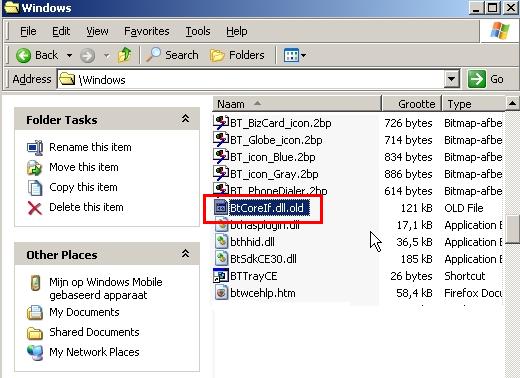Sort by the Naam column header
Viewport: 520px width, 378px height.
297,104
